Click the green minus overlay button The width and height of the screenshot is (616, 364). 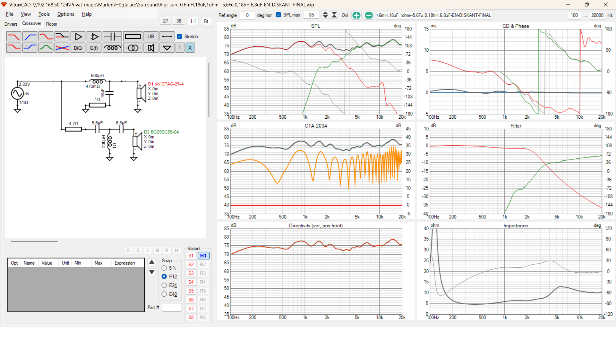click(369, 15)
